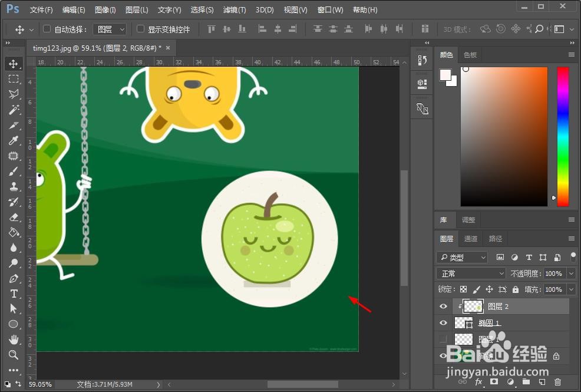This screenshot has width=581, height=392.
Task: Switch to the 色板 tab
Action: click(470, 55)
